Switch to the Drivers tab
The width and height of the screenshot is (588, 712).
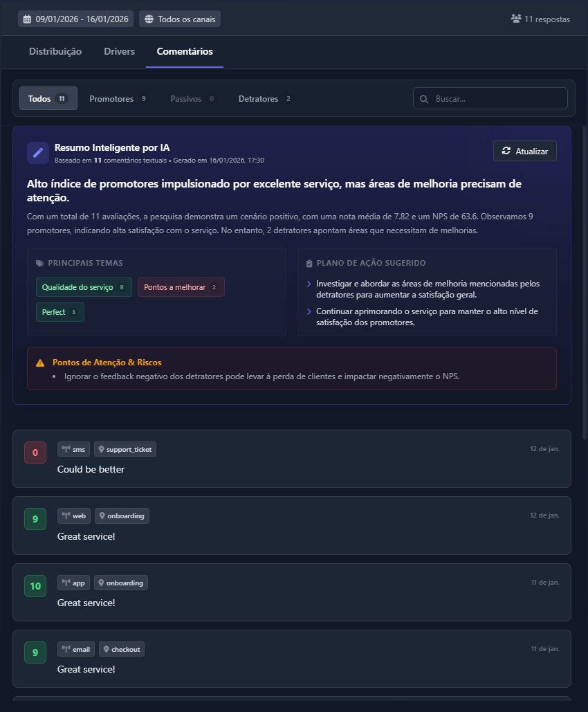pyautogui.click(x=119, y=51)
